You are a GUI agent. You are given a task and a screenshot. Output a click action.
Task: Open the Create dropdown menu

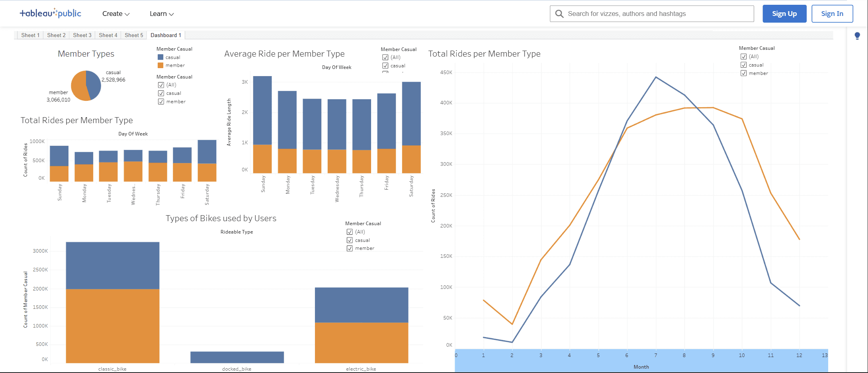tap(115, 14)
